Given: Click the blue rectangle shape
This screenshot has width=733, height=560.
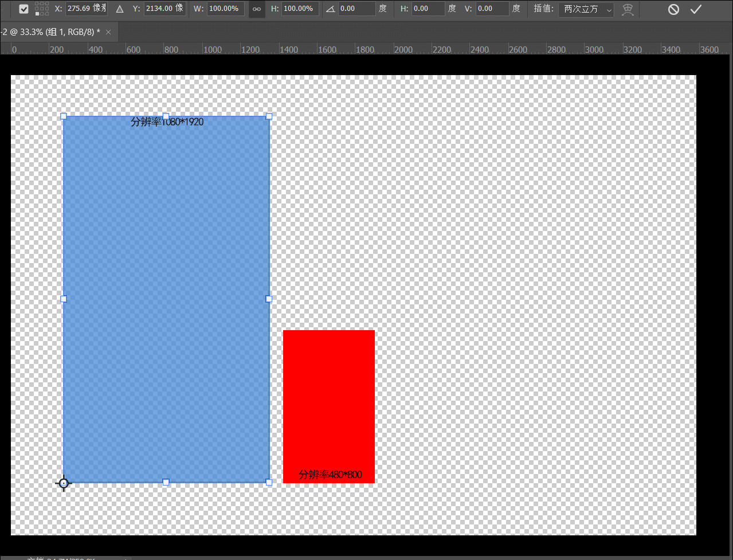Looking at the screenshot, I should 166,299.
